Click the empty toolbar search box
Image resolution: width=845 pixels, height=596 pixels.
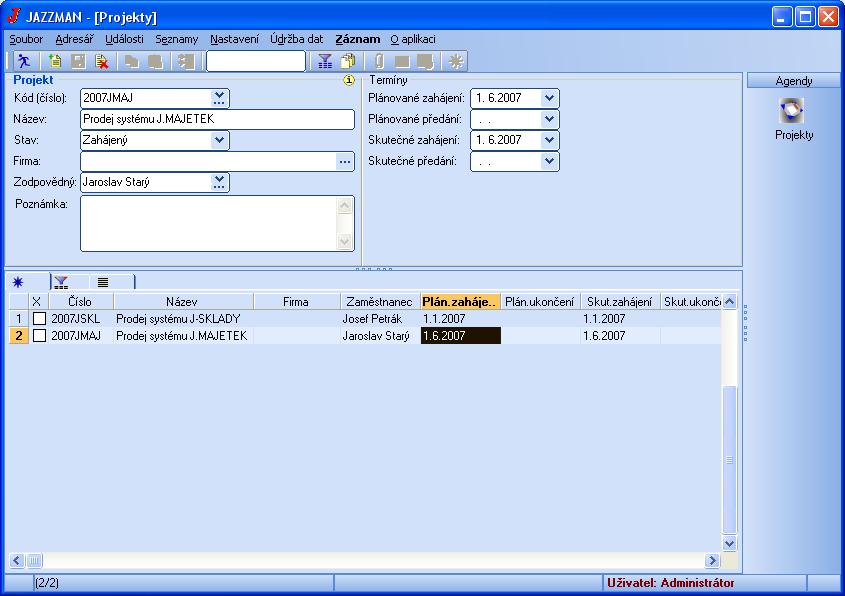255,61
